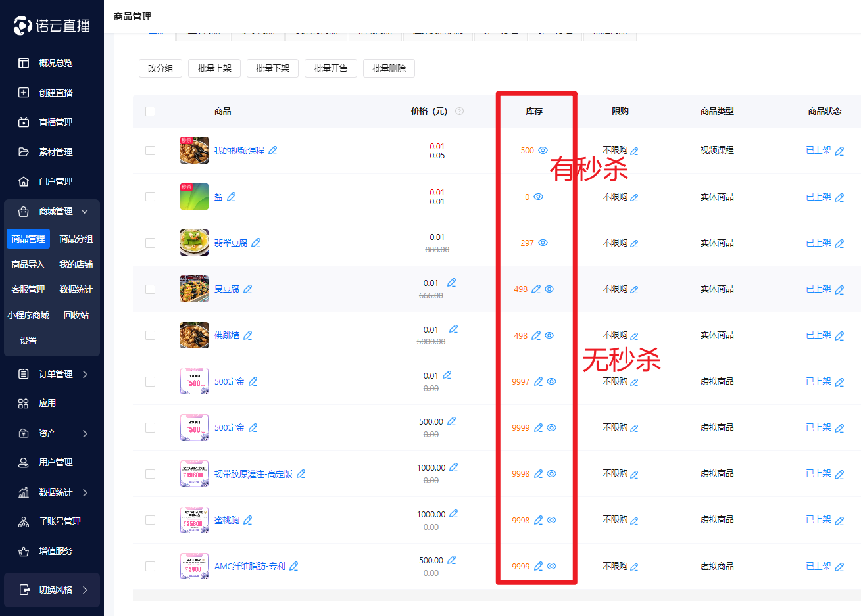Screen dimensions: 861x616
Task: Click price edit pencil for 蜜桃胸
Action: 453,514
